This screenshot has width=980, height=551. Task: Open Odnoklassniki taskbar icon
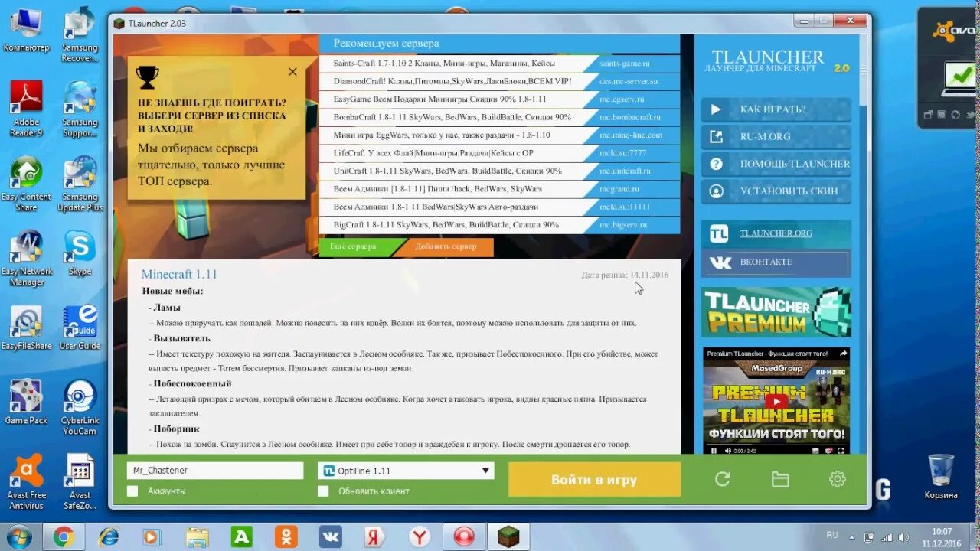point(286,537)
